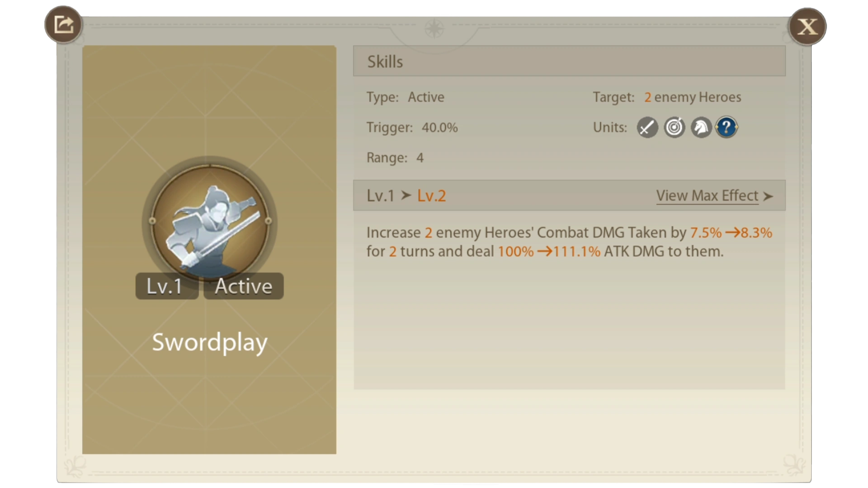Tap the Range 4 value

[x=420, y=158]
